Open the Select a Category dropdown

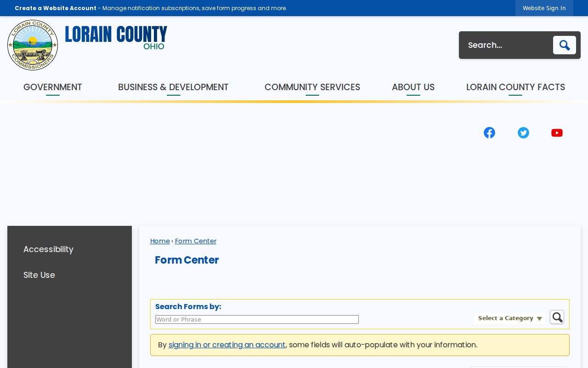tap(509, 318)
